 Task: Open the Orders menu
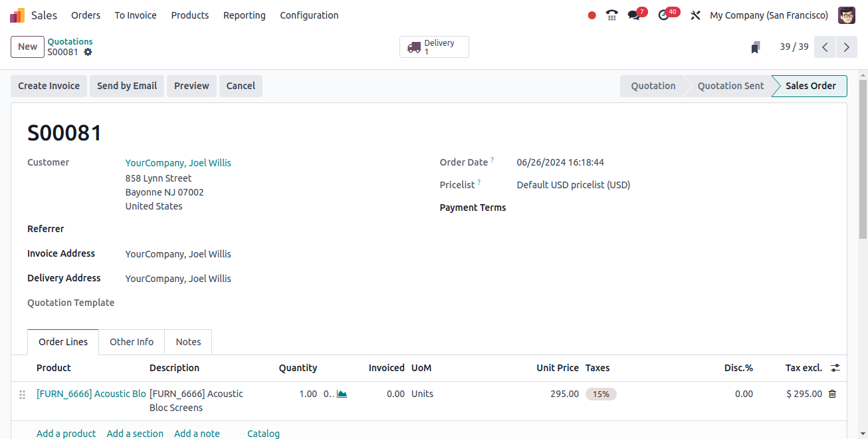click(x=86, y=15)
